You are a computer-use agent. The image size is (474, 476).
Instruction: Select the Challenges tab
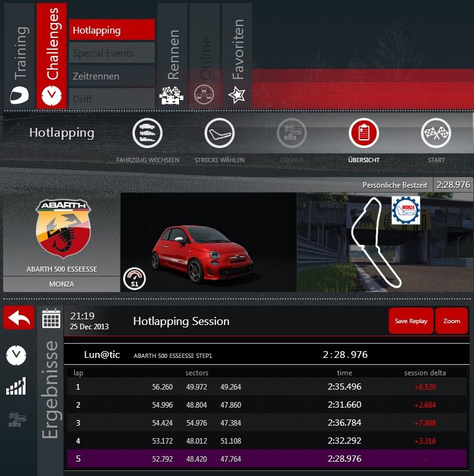(52, 56)
